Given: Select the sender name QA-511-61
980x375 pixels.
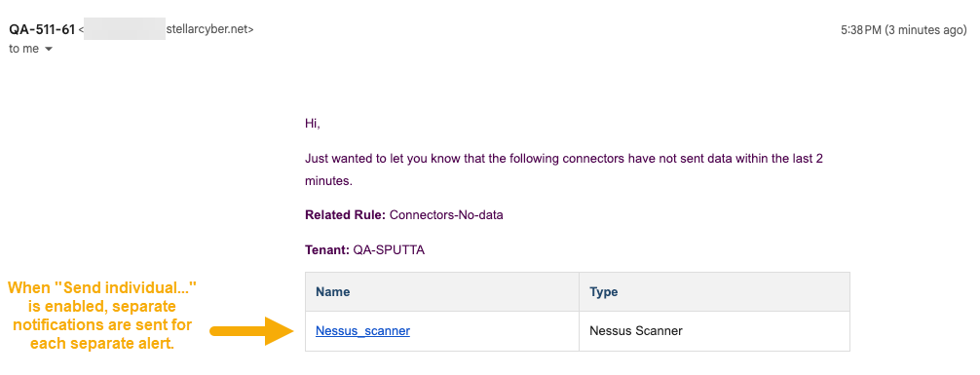Looking at the screenshot, I should click(x=42, y=29).
